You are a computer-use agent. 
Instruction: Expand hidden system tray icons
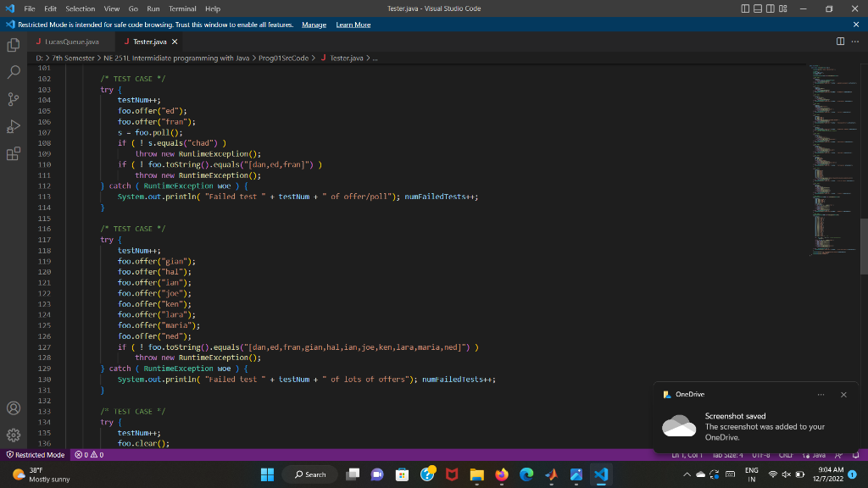[687, 474]
